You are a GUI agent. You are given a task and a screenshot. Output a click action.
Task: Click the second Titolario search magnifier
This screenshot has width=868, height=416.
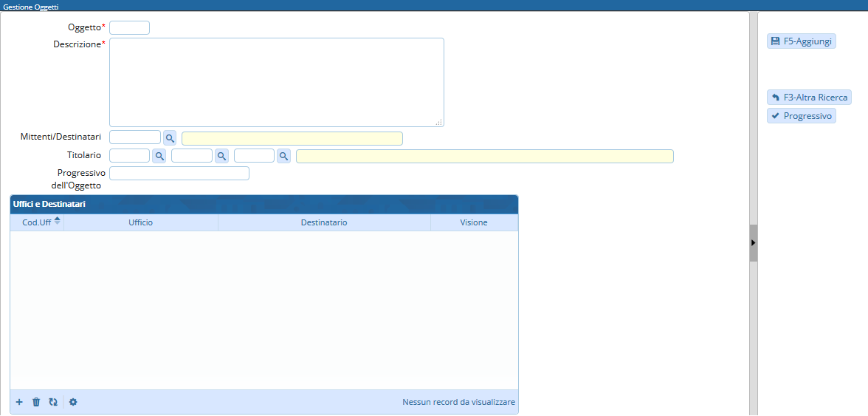(x=221, y=156)
